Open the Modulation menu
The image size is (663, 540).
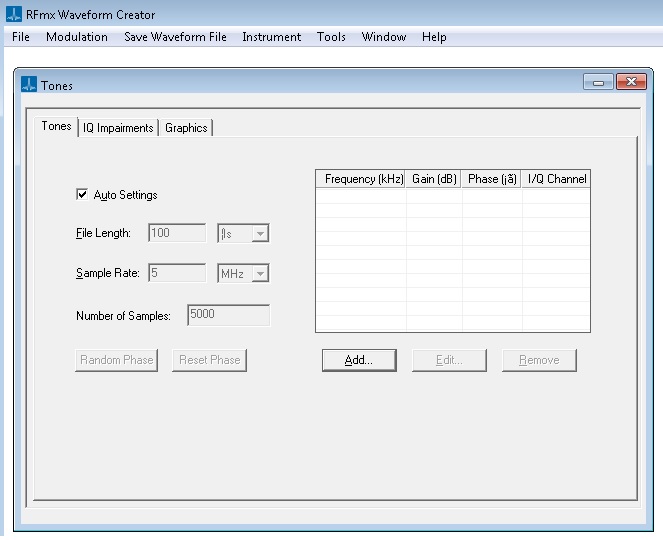pos(77,37)
